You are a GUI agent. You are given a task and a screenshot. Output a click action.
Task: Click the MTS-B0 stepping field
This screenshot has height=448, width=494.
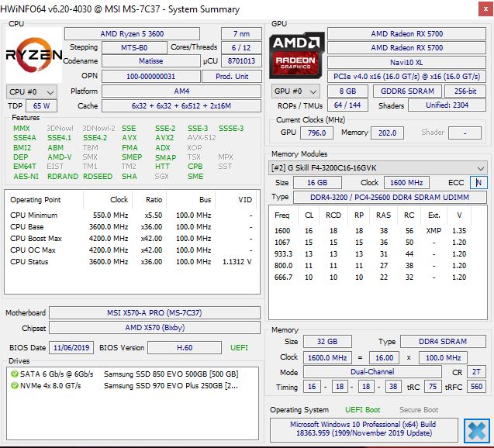point(134,47)
